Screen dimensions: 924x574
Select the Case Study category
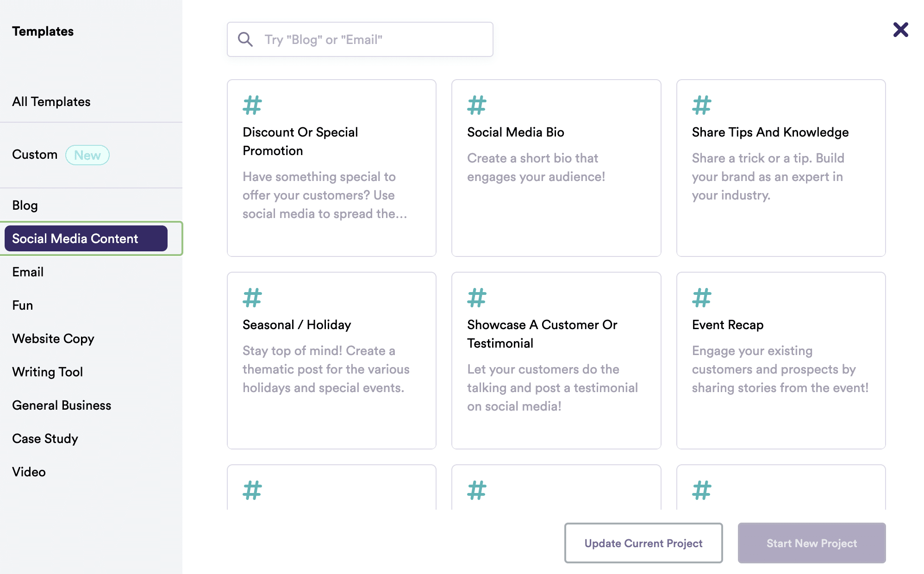click(45, 438)
